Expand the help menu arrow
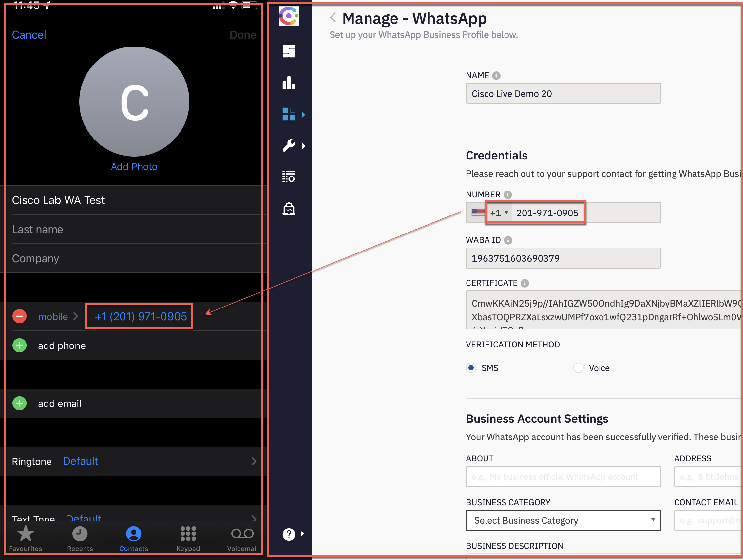Screen dimensions: 743x560 [302, 534]
